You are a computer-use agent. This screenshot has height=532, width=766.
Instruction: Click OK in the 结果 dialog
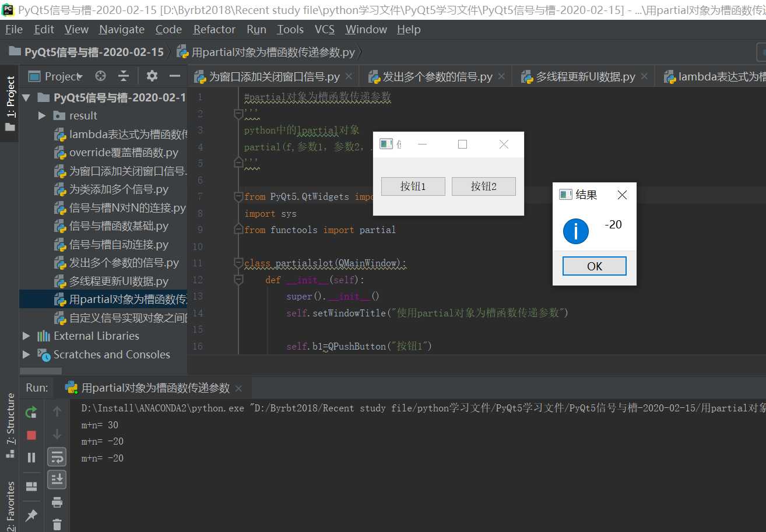click(x=594, y=266)
